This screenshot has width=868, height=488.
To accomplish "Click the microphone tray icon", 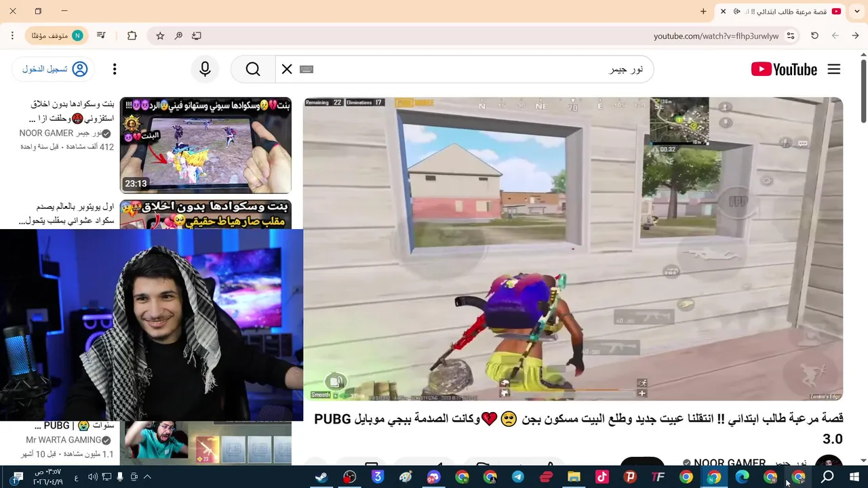I will 121,477.
